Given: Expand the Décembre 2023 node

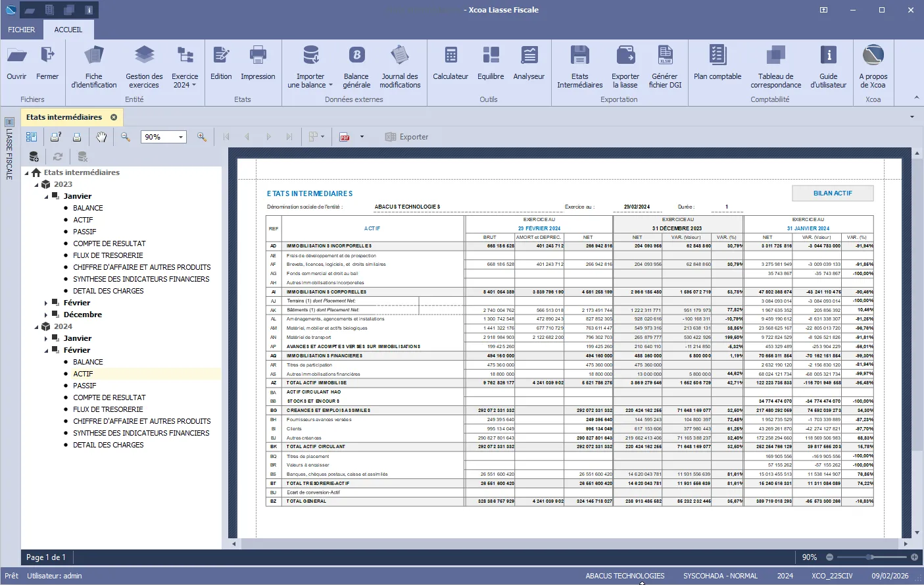Looking at the screenshot, I should (x=46, y=315).
